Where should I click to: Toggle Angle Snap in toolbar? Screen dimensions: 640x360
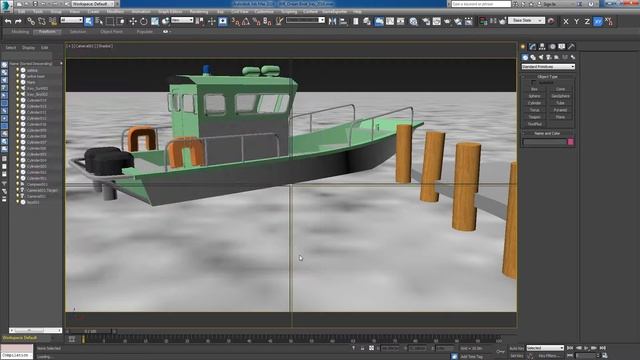coord(246,21)
